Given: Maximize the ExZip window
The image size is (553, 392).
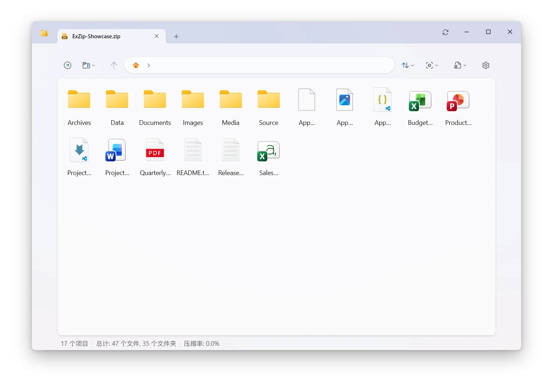Looking at the screenshot, I should (488, 32).
